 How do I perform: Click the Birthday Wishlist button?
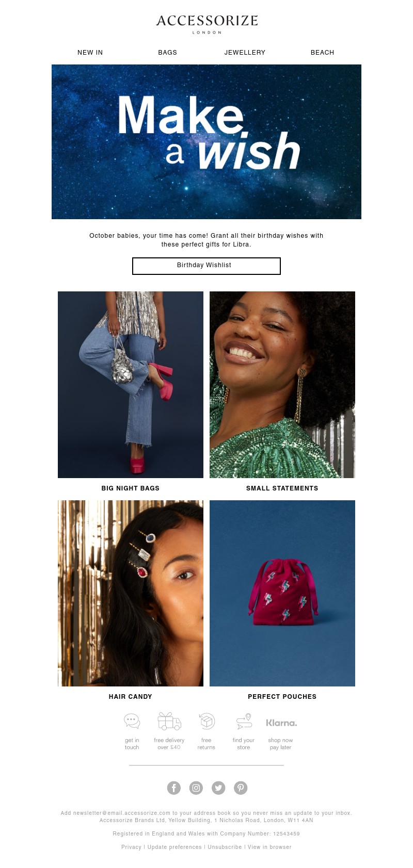coord(206,266)
